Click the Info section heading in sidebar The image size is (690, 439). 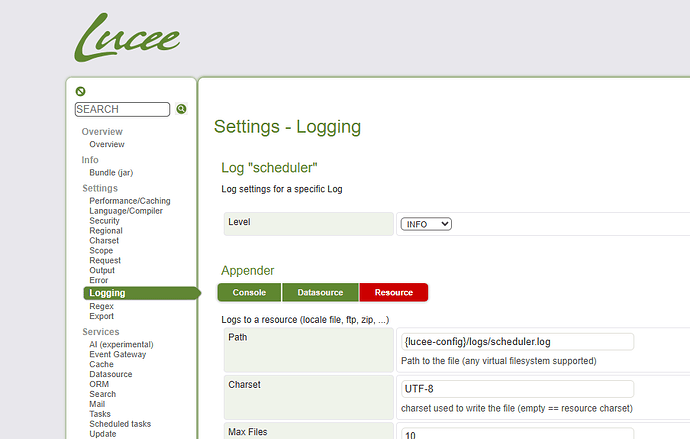(90, 160)
